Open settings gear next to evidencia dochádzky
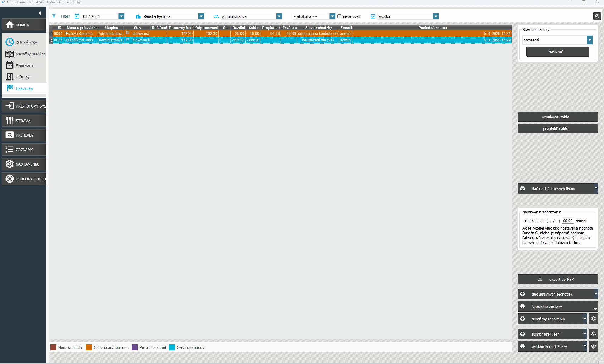 (593, 346)
